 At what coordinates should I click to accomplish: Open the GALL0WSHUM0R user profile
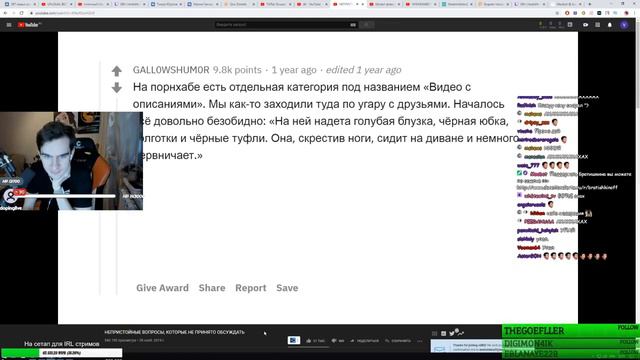point(171,70)
